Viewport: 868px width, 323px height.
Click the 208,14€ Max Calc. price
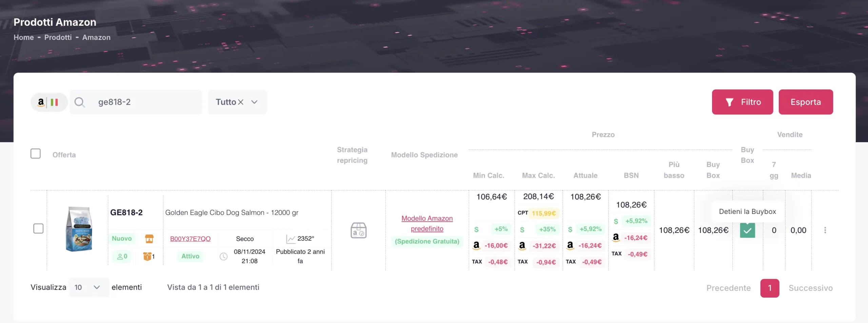(538, 196)
